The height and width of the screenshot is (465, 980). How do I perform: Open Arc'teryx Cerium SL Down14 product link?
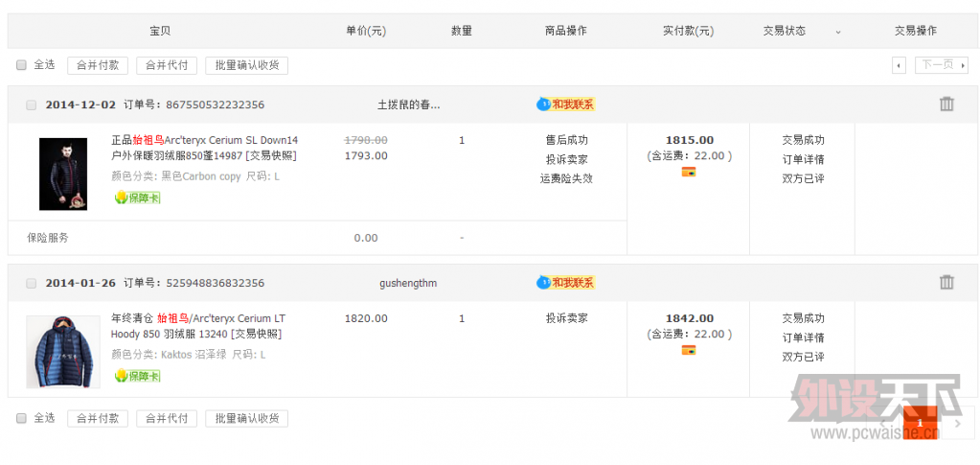pos(204,148)
